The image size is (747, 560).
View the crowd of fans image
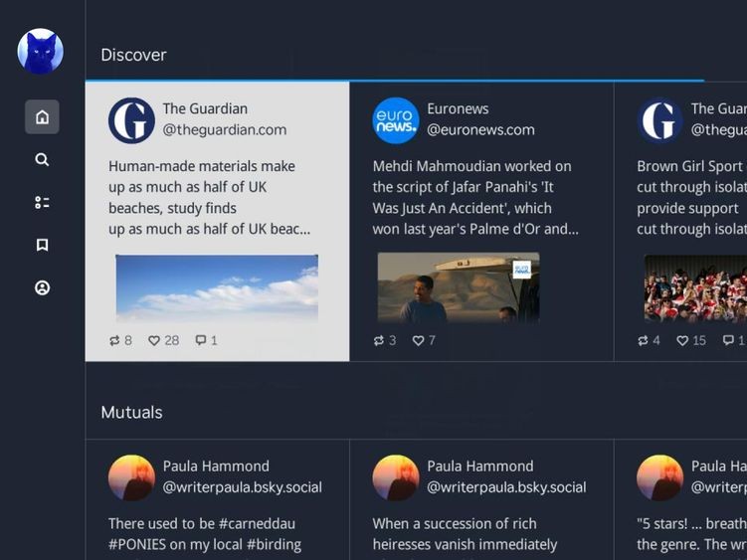click(695, 287)
